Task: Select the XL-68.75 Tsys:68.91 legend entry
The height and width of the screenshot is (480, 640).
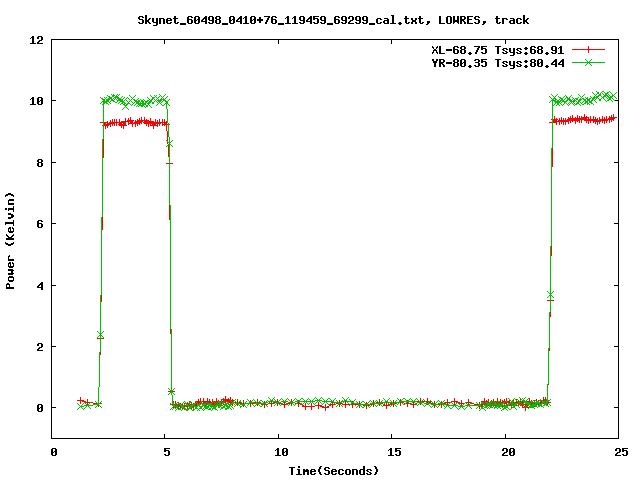Action: pyautogui.click(x=498, y=50)
